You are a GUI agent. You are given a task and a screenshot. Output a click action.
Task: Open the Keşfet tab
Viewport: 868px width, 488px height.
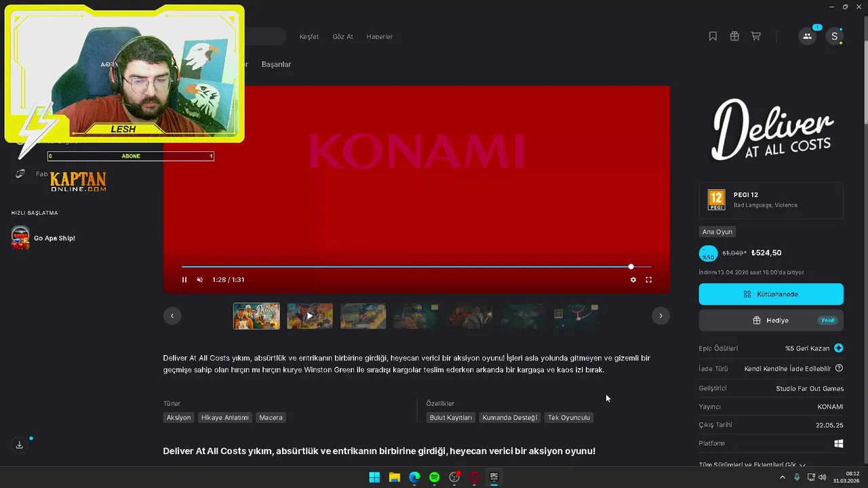click(309, 37)
